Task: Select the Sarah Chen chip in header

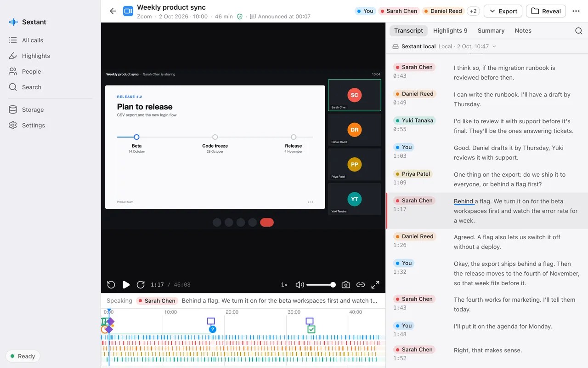Action: tap(398, 11)
